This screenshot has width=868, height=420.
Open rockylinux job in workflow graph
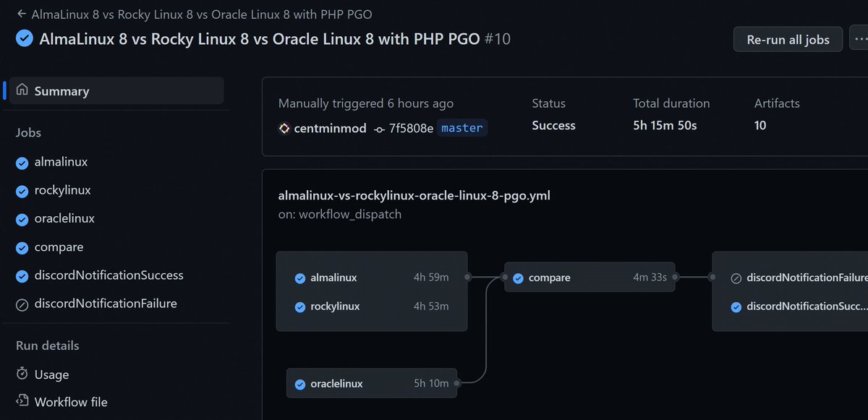372,307
